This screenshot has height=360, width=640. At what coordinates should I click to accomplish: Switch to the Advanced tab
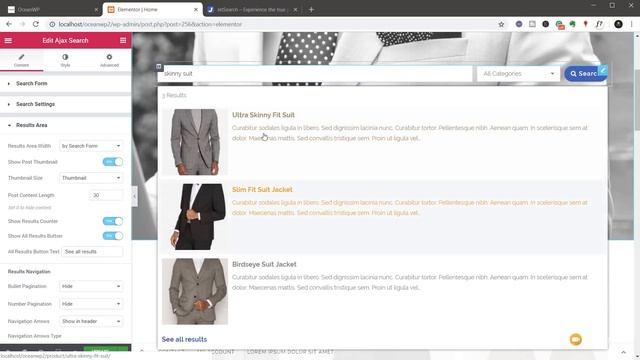[x=109, y=60]
